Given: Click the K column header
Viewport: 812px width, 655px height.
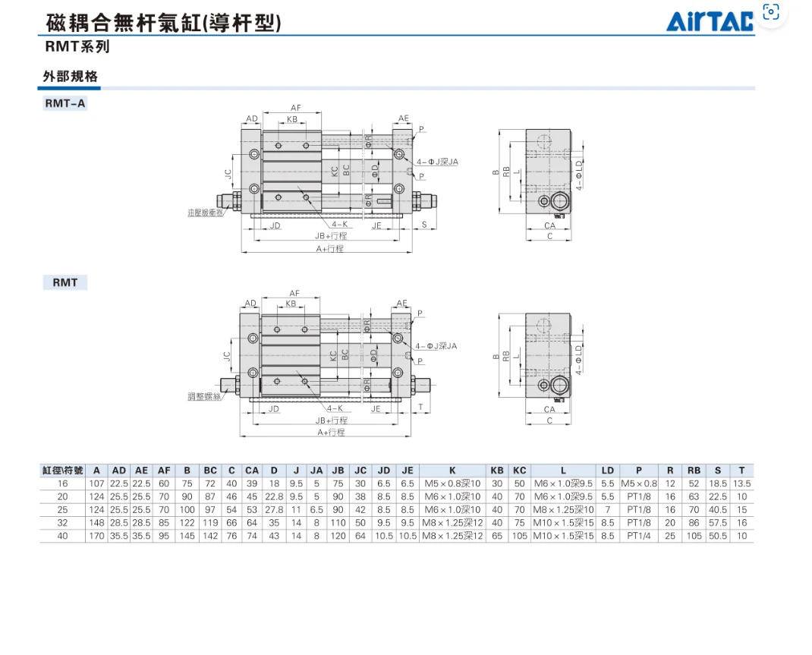Looking at the screenshot, I should [x=452, y=471].
